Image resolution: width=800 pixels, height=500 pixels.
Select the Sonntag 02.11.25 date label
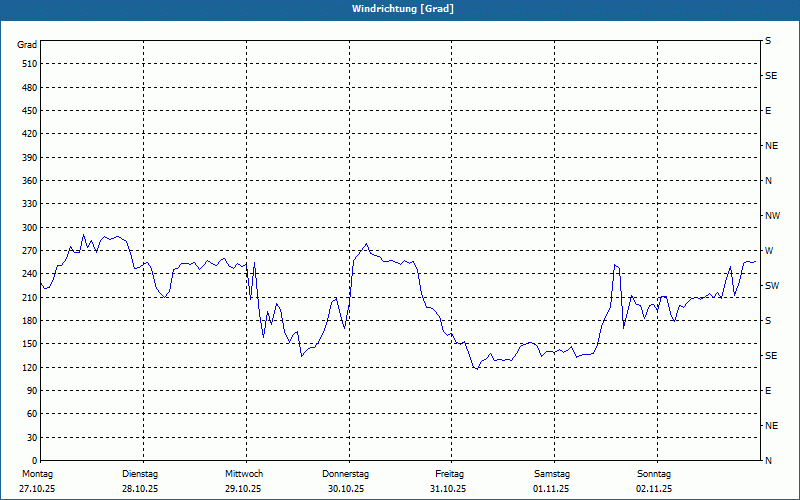tap(654, 481)
